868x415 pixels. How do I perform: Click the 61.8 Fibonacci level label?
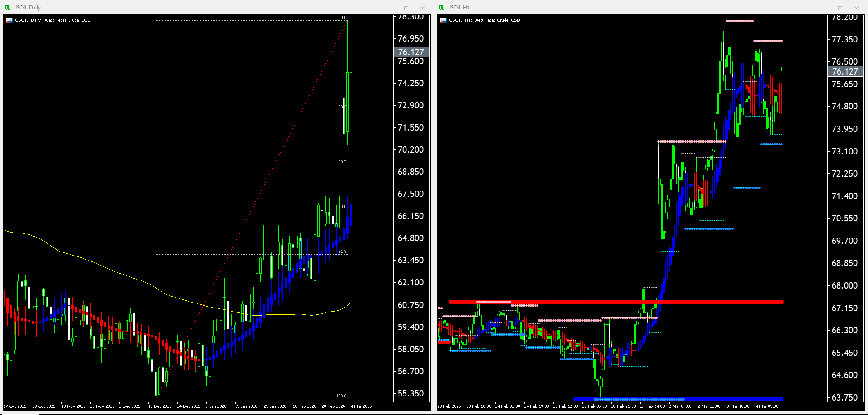tap(342, 252)
